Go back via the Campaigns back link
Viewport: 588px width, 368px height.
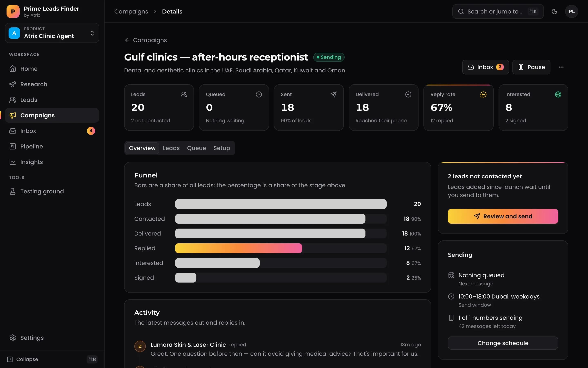click(146, 40)
